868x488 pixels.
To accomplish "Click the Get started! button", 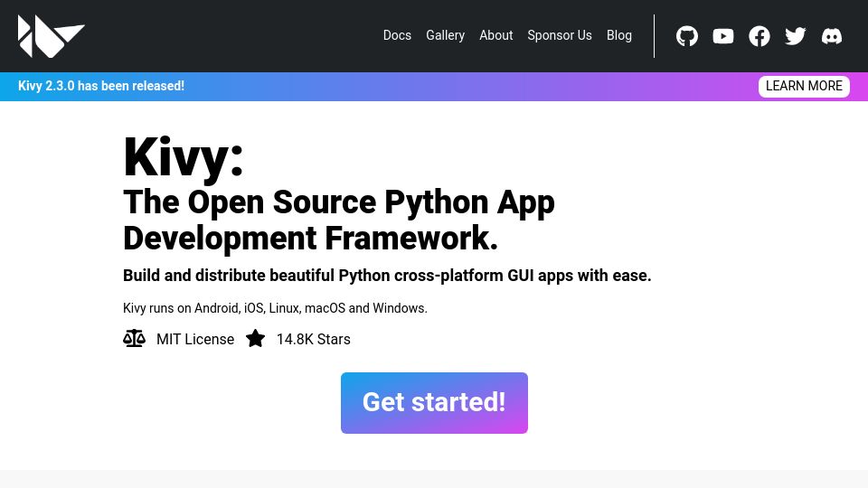I will click(434, 403).
